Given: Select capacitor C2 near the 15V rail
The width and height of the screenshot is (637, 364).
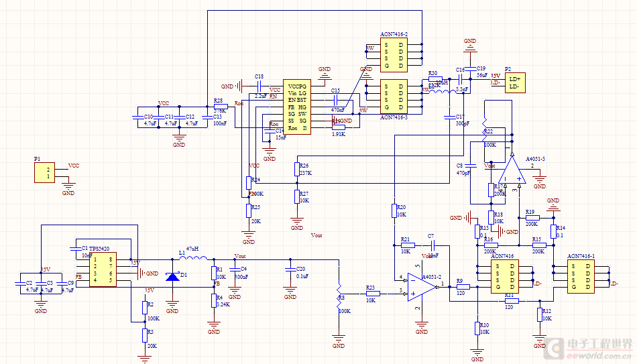Looking at the screenshot, I should click(20, 283).
